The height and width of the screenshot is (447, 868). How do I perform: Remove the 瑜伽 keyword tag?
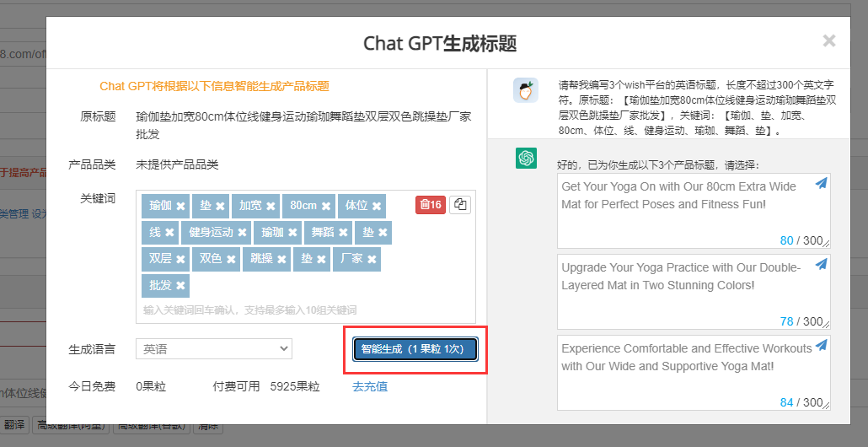click(x=180, y=206)
